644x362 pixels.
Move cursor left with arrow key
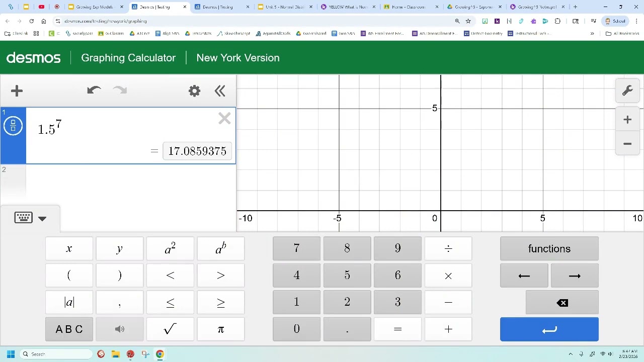coord(524,276)
